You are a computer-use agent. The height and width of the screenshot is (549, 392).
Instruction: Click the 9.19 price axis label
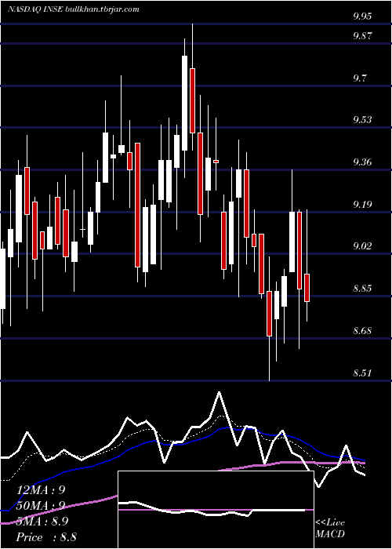coord(362,204)
